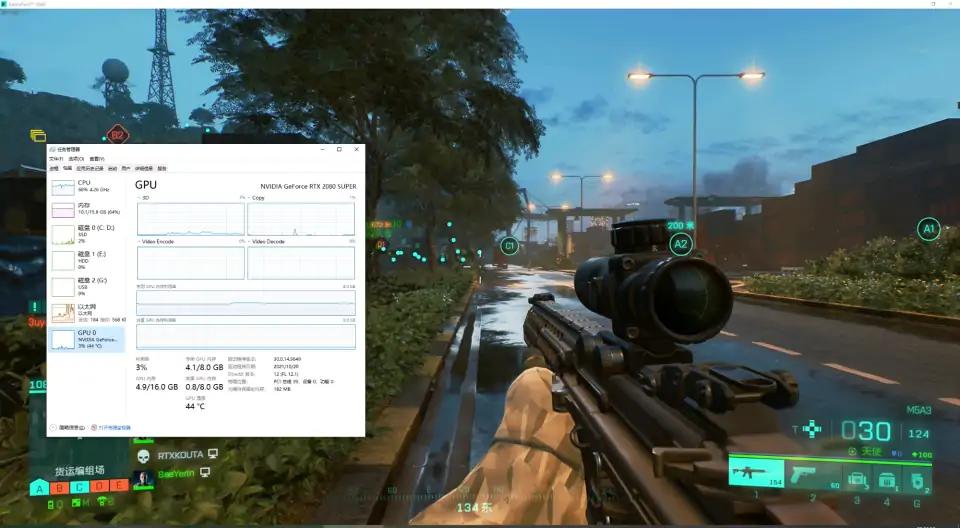Select the ammo crate icon in slot 4
Viewport: 960px width, 528px height.
pyautogui.click(x=887, y=480)
